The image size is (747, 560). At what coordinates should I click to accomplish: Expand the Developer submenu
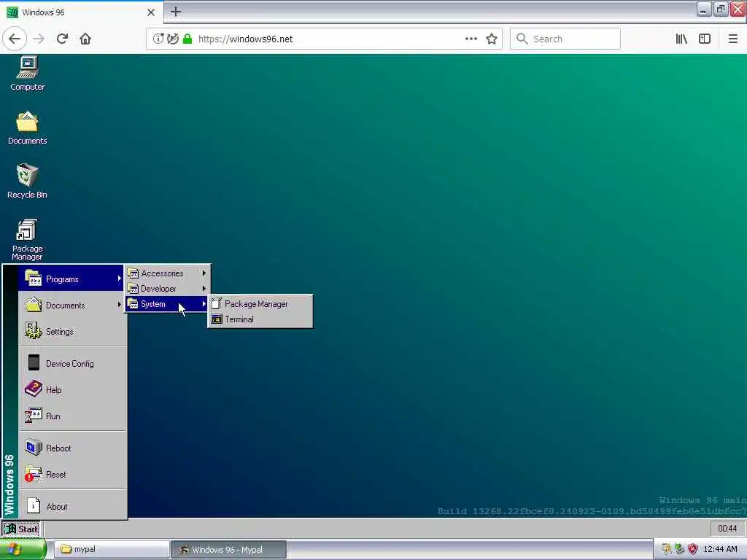click(x=167, y=289)
